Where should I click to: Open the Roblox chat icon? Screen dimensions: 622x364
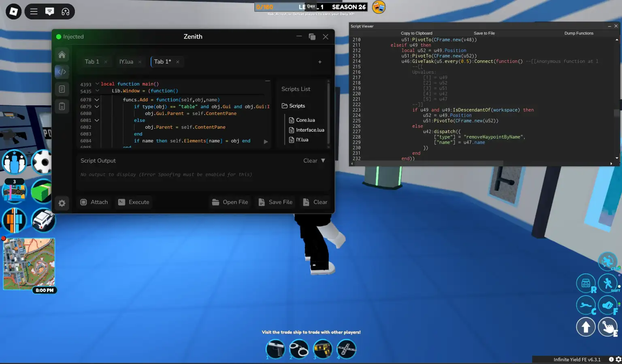pos(50,12)
